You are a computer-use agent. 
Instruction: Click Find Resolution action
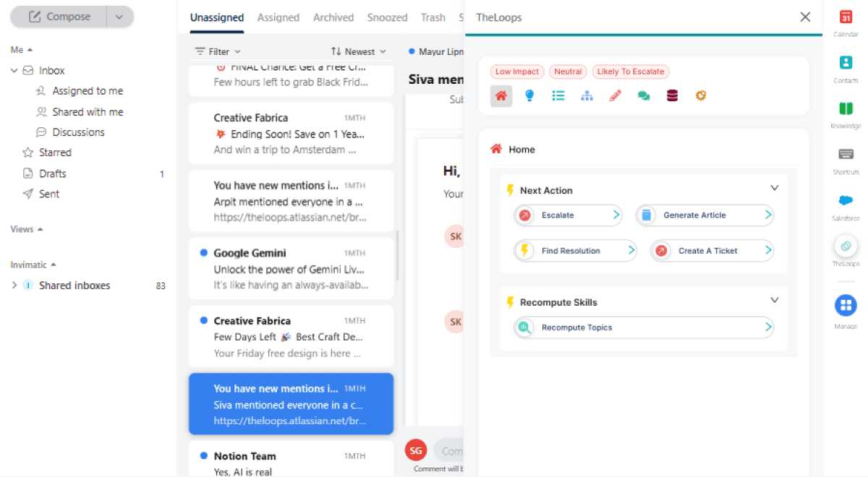point(575,251)
